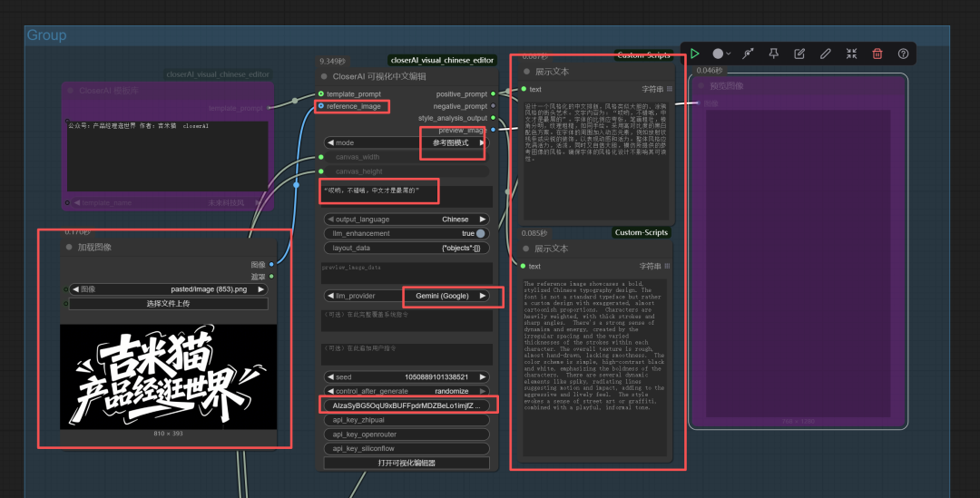The image size is (980, 498).
Task: Go to previous llm_provider with left arrow
Action: point(330,296)
